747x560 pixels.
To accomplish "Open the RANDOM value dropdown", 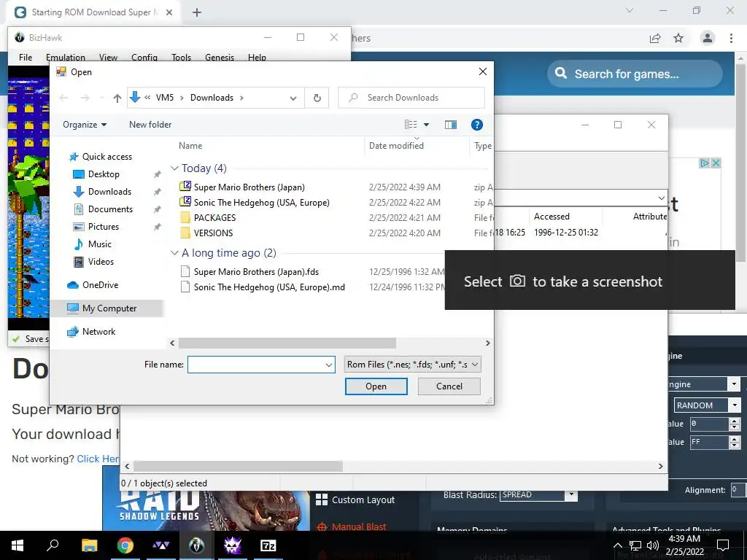I will point(735,405).
